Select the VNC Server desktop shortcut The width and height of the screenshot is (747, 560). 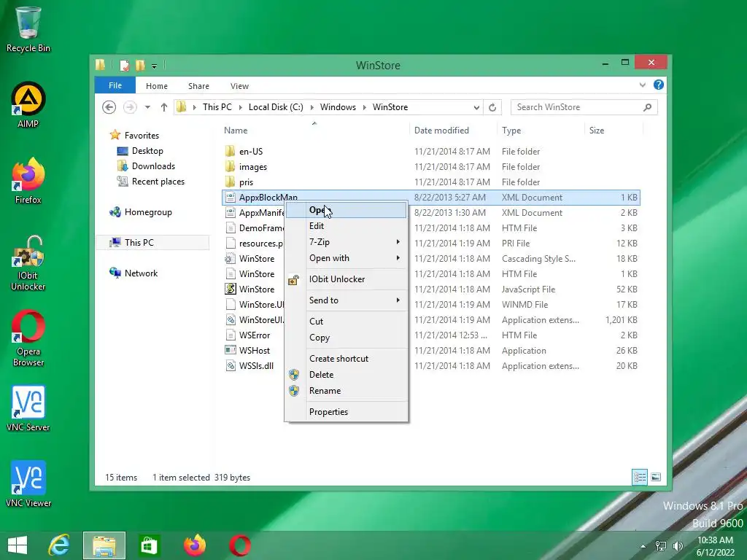click(28, 408)
